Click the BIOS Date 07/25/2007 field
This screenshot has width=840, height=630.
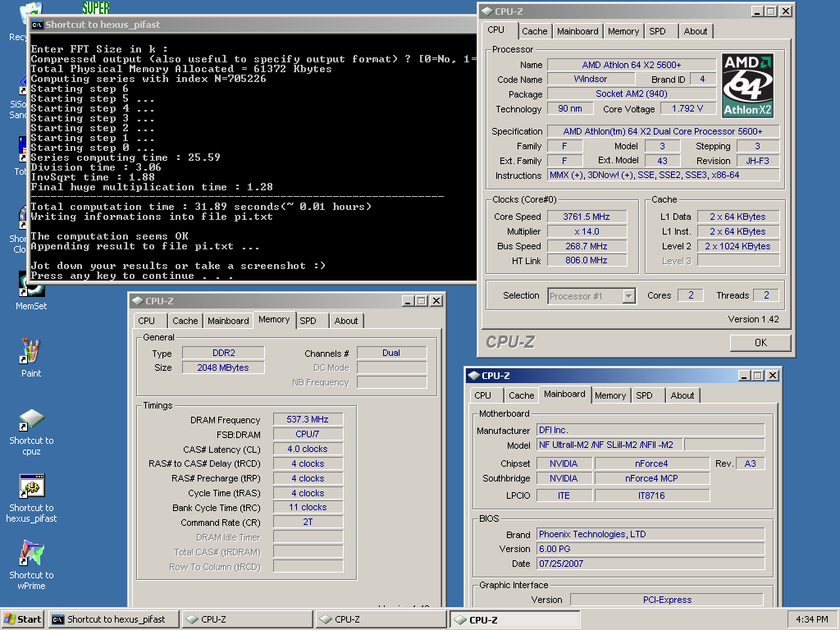pyautogui.click(x=651, y=564)
